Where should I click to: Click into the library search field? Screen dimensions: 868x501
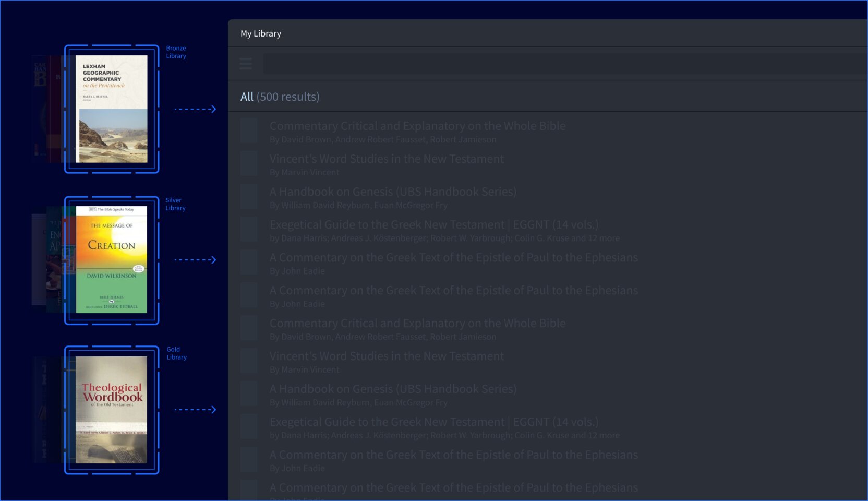(x=563, y=64)
